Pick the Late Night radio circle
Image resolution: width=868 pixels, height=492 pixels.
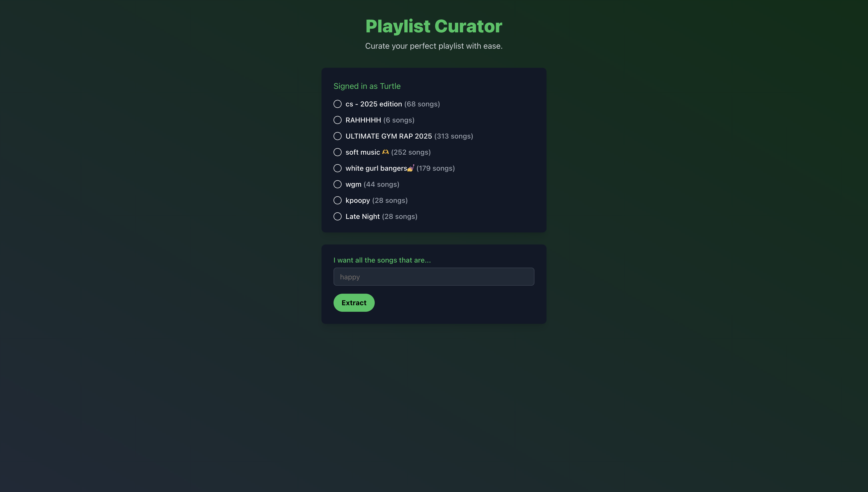point(337,216)
